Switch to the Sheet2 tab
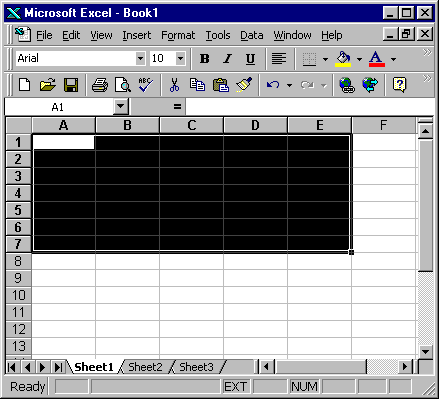The image size is (439, 399). 145,367
